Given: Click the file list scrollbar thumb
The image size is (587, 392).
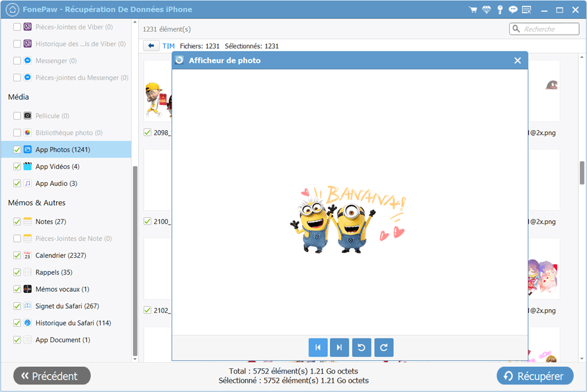Looking at the screenshot, I should [x=582, y=173].
